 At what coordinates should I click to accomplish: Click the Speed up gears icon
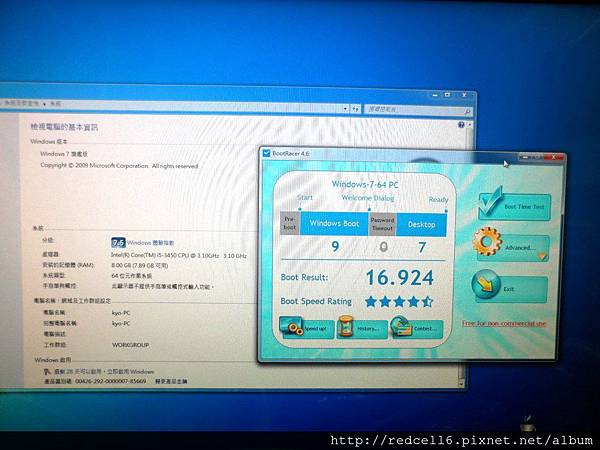click(292, 327)
